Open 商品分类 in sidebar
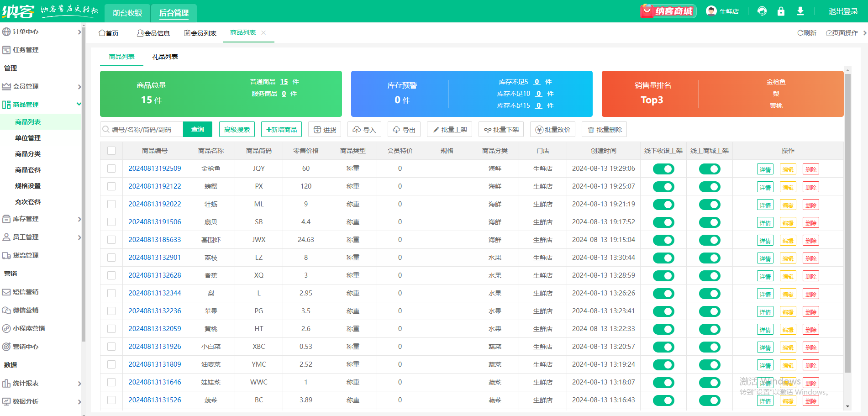868x416 pixels. pos(28,154)
